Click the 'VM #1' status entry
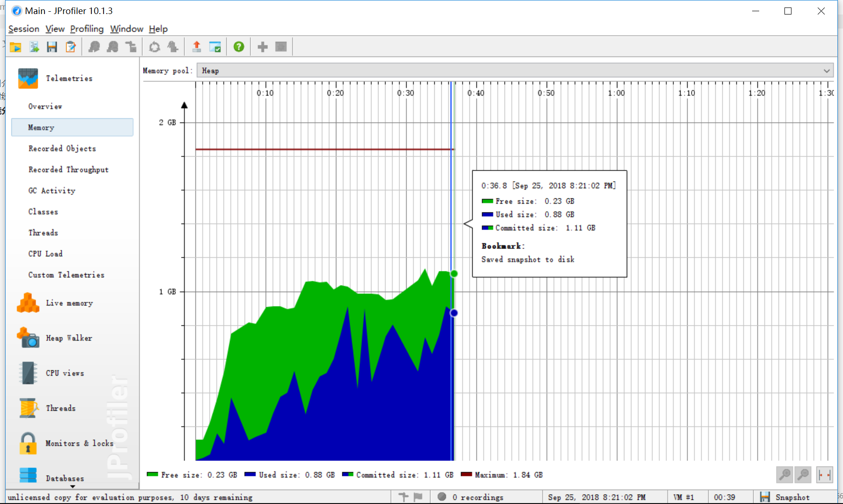 click(684, 497)
